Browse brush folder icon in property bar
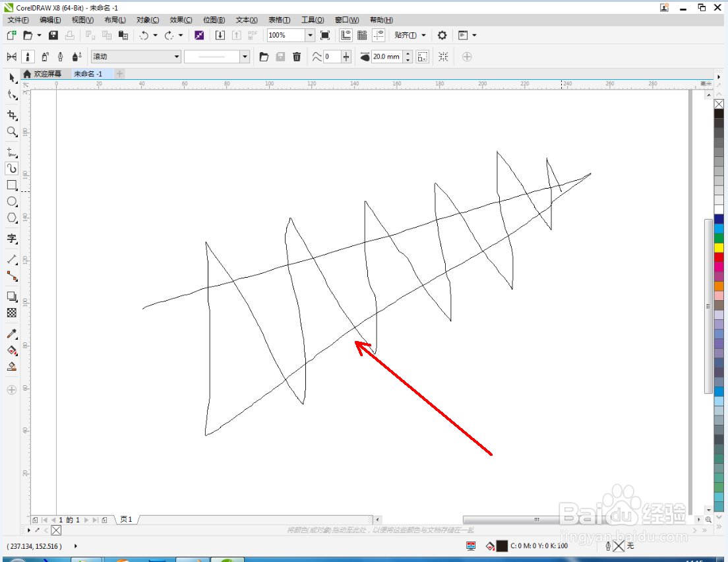This screenshot has height=562, width=728. coord(264,57)
